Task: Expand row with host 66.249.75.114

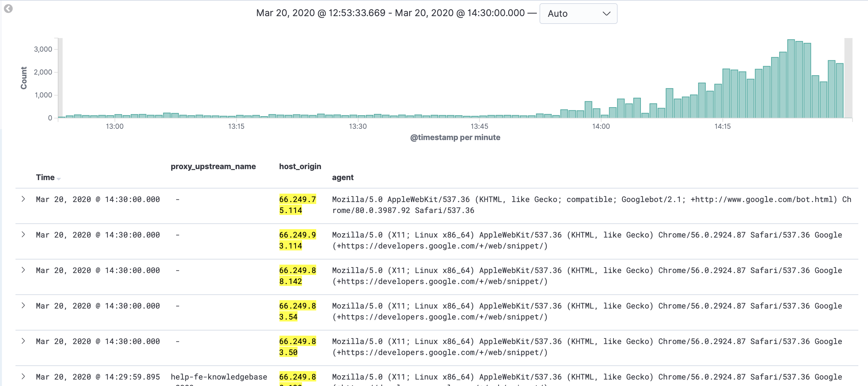Action: pyautogui.click(x=23, y=199)
